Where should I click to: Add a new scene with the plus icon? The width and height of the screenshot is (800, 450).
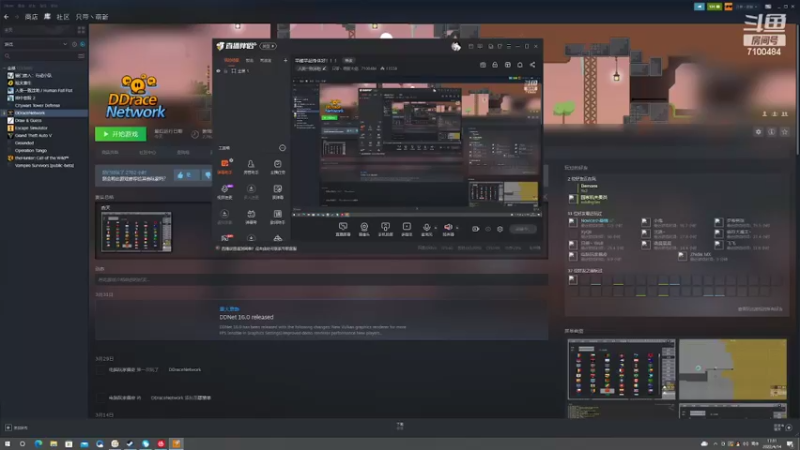285,60
